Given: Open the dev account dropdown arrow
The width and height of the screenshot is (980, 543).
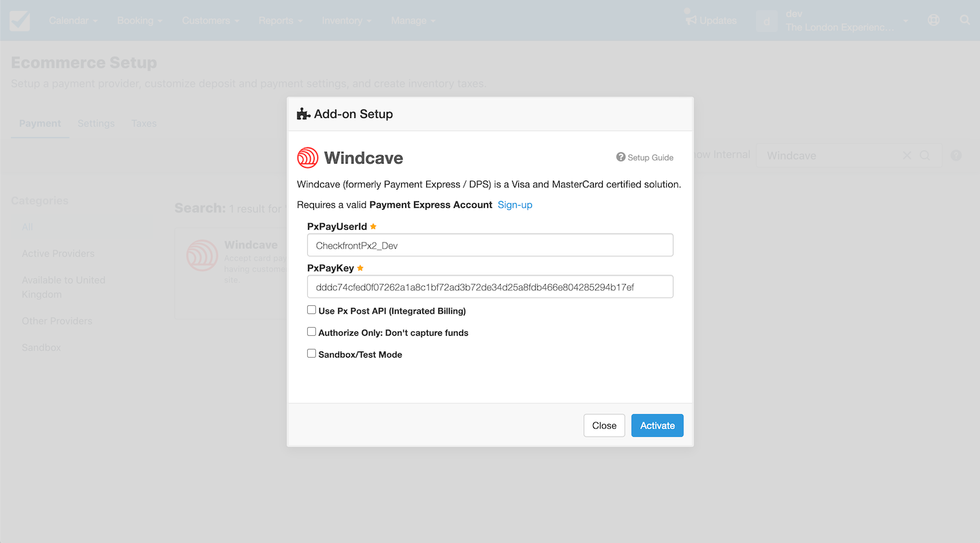Looking at the screenshot, I should point(906,21).
